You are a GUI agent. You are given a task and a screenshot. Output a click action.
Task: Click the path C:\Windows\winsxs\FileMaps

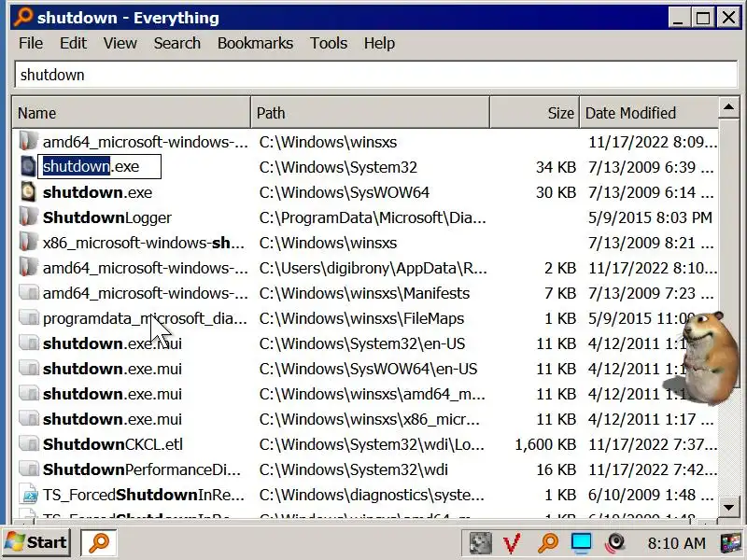point(361,318)
